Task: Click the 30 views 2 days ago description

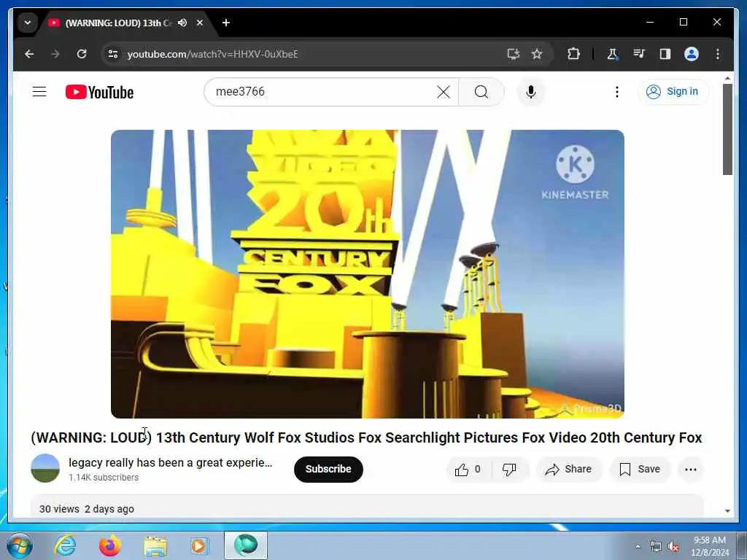Action: click(x=86, y=509)
